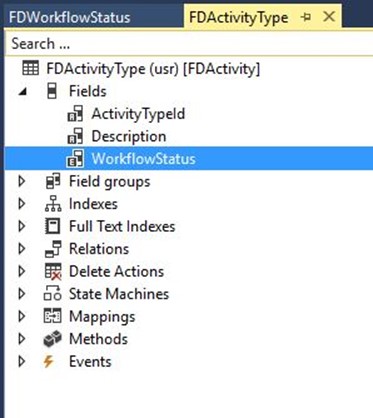Switch to the FDWorkflowStatus tab
This screenshot has width=373, height=418.
click(x=69, y=17)
